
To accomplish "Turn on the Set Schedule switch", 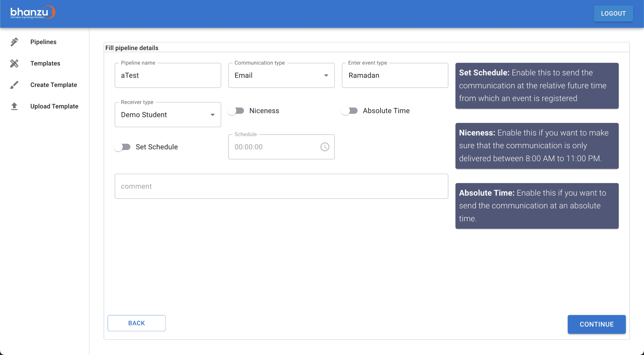I will (123, 147).
